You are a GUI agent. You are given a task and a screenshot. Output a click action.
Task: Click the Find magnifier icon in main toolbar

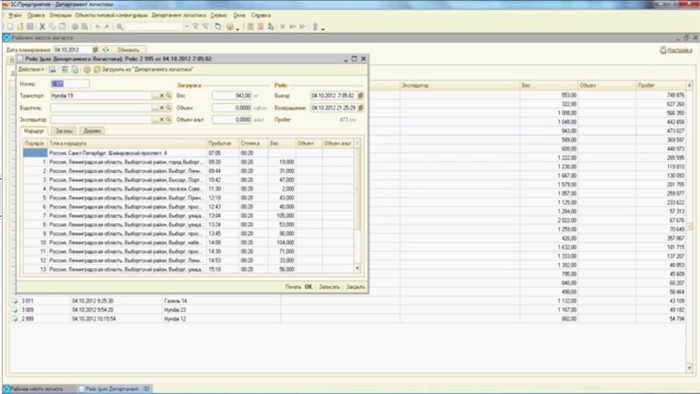tap(120, 27)
